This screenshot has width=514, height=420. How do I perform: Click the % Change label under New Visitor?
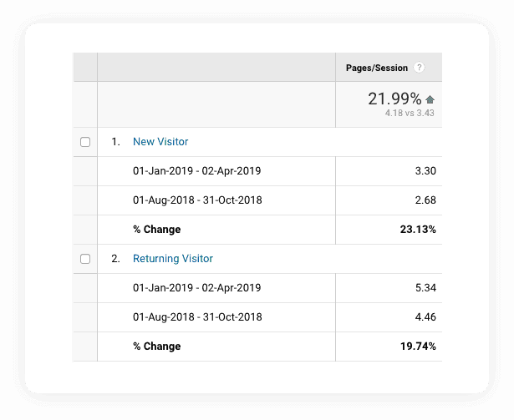156,230
